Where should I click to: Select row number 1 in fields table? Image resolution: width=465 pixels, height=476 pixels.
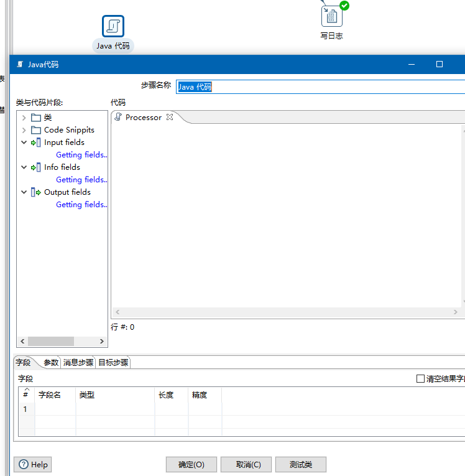click(25, 409)
